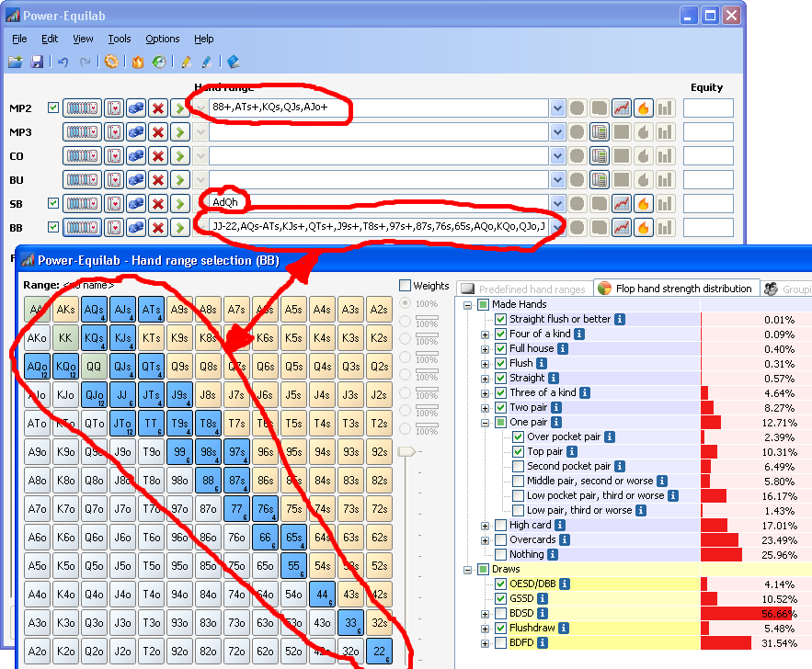Clear the BU row with red X
This screenshot has width=812, height=669.
point(158,180)
